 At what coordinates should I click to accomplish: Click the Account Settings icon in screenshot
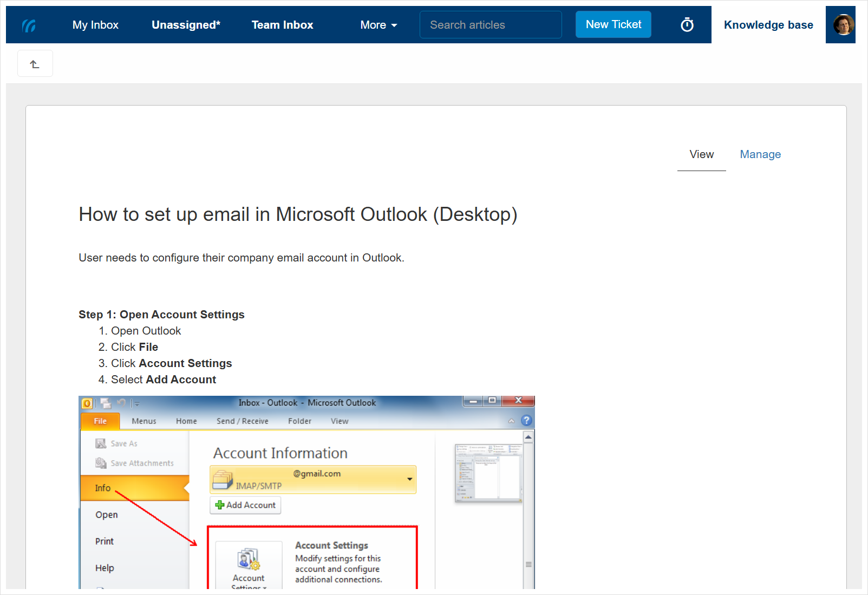click(249, 560)
